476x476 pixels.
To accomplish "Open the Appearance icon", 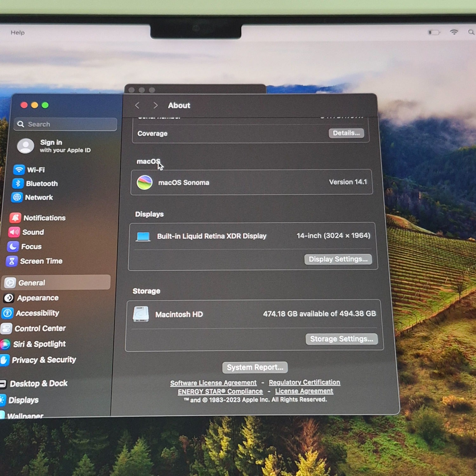I will click(9, 298).
